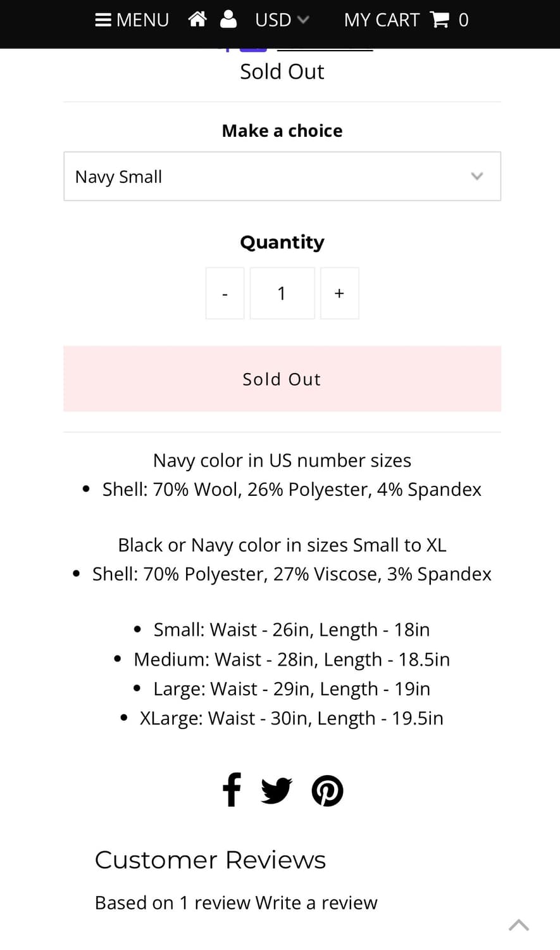The height and width of the screenshot is (950, 560).
Task: Open the user account icon
Action: click(x=228, y=20)
